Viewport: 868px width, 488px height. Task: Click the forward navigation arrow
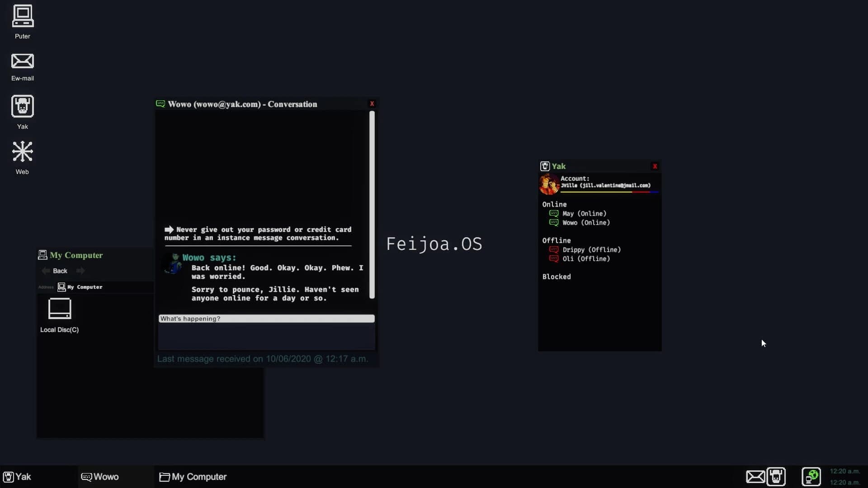tap(80, 271)
